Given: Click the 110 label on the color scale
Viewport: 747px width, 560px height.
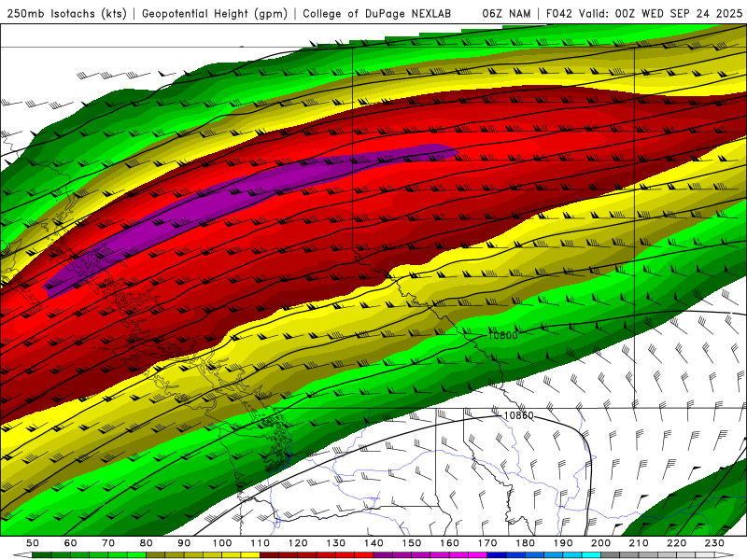Looking at the screenshot, I should point(261,543).
